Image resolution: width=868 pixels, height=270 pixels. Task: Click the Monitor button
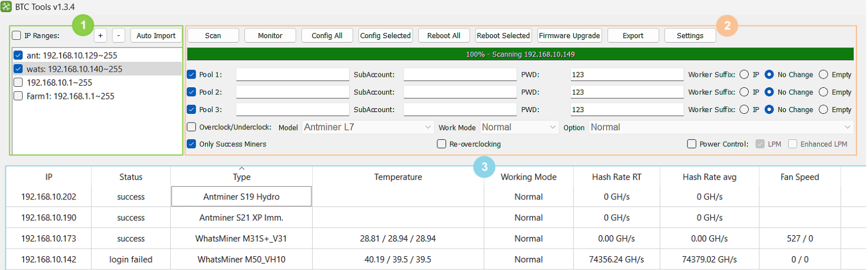pos(270,35)
